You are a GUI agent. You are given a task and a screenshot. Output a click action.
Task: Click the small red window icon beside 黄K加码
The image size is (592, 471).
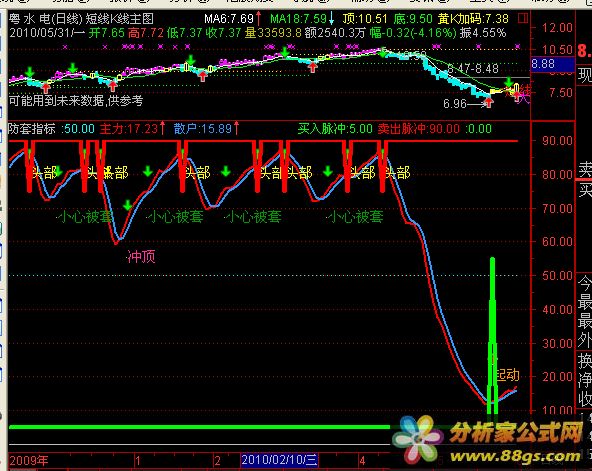point(523,18)
